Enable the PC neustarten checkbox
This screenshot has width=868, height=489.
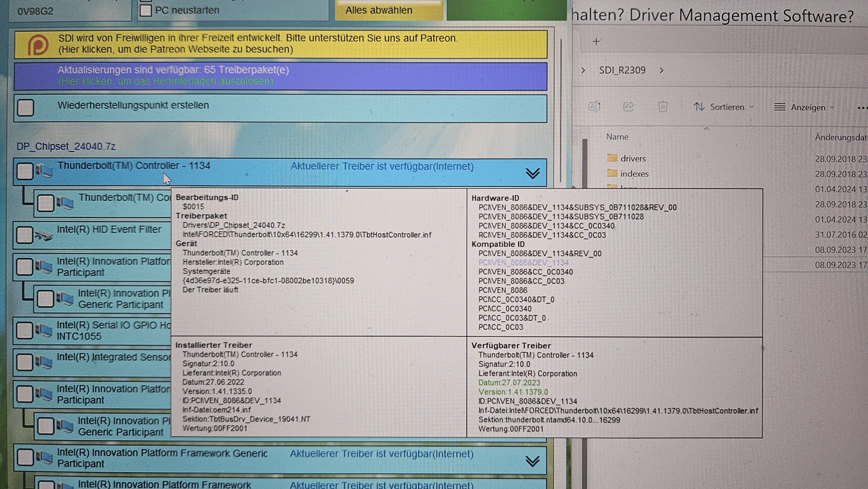point(146,10)
